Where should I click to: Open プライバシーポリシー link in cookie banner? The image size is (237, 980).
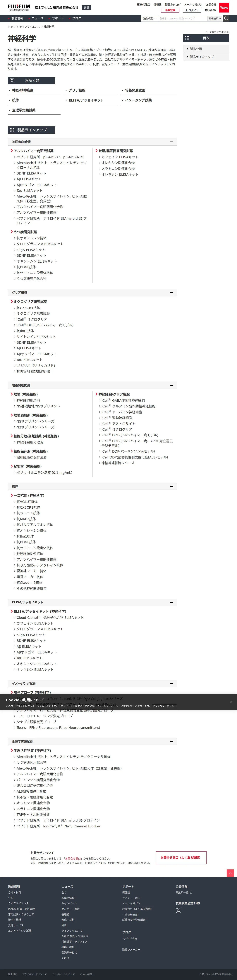point(165,706)
